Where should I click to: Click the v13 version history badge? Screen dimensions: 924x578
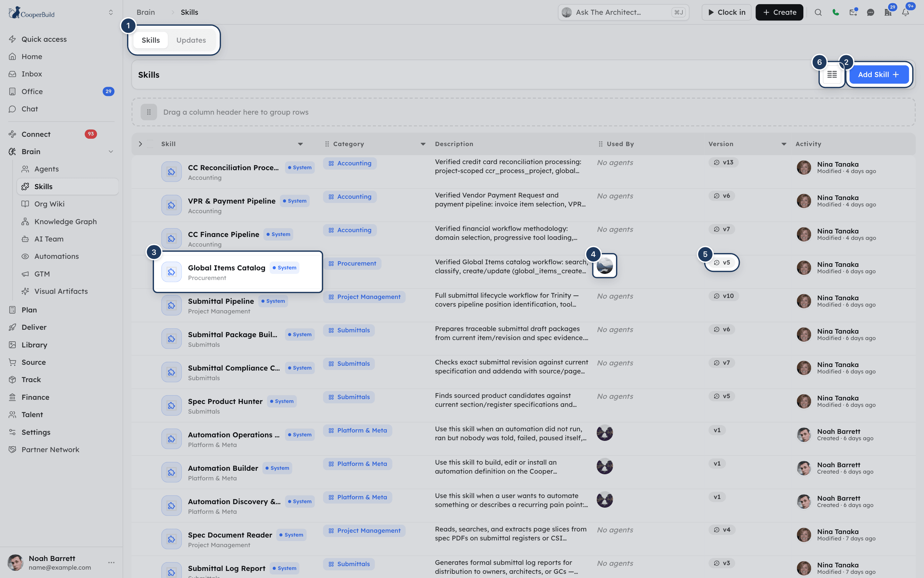723,162
